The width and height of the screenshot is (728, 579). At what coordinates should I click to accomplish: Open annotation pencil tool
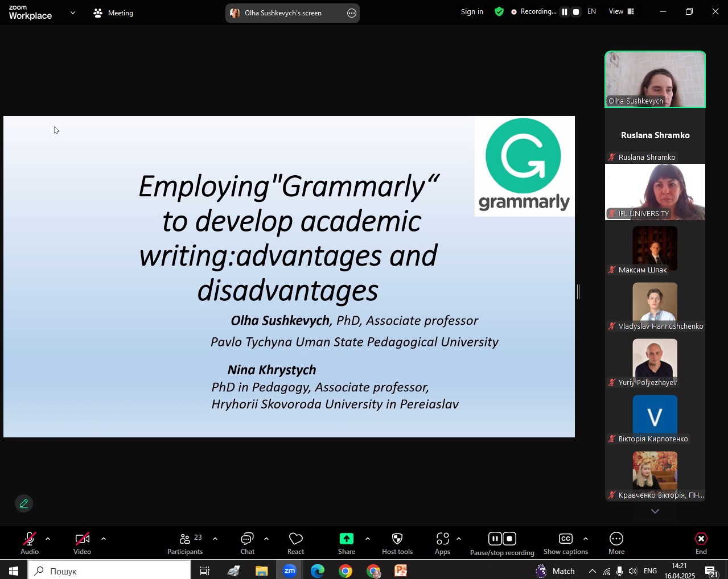pos(24,503)
